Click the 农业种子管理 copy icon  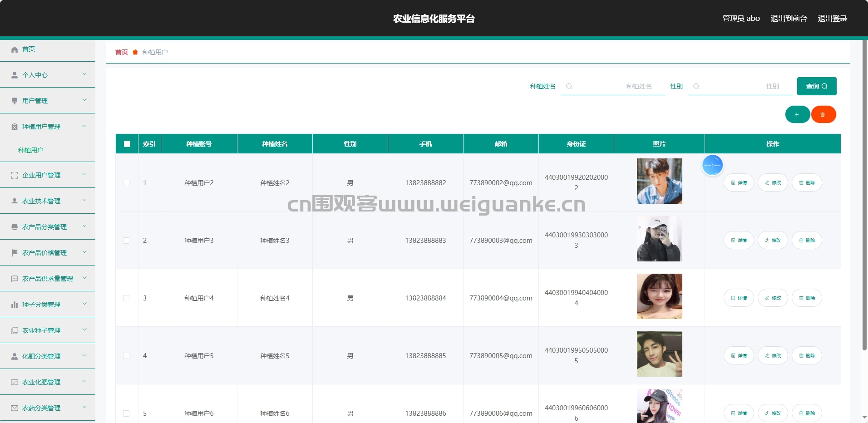[15, 330]
